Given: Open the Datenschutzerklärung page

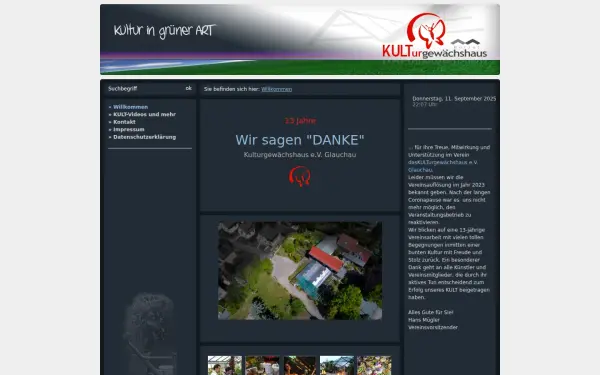Looking at the screenshot, I should 145,137.
